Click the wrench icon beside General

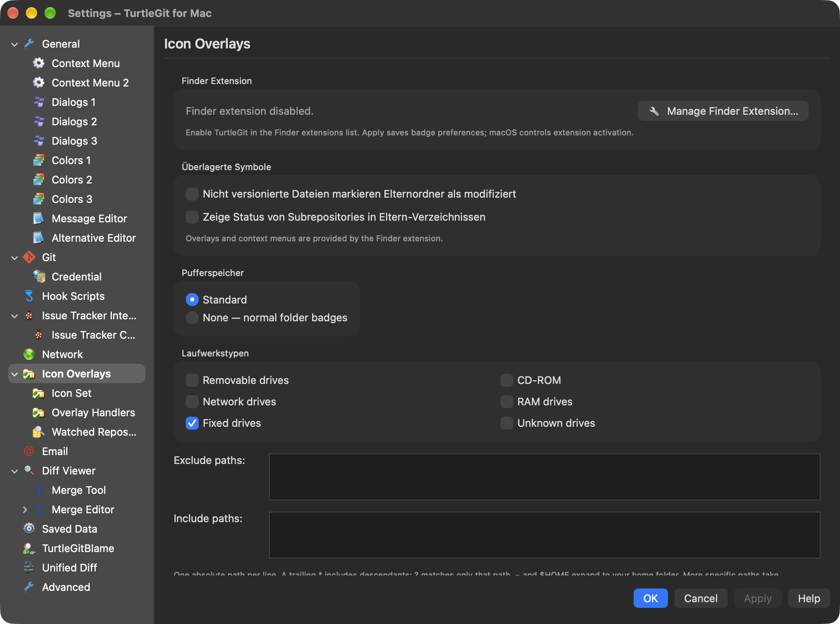[29, 44]
